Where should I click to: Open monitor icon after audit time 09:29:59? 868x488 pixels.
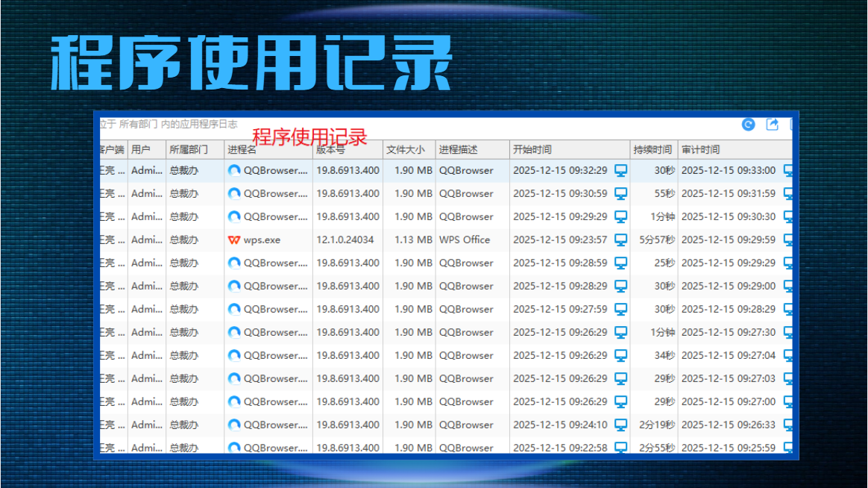pyautogui.click(x=788, y=240)
